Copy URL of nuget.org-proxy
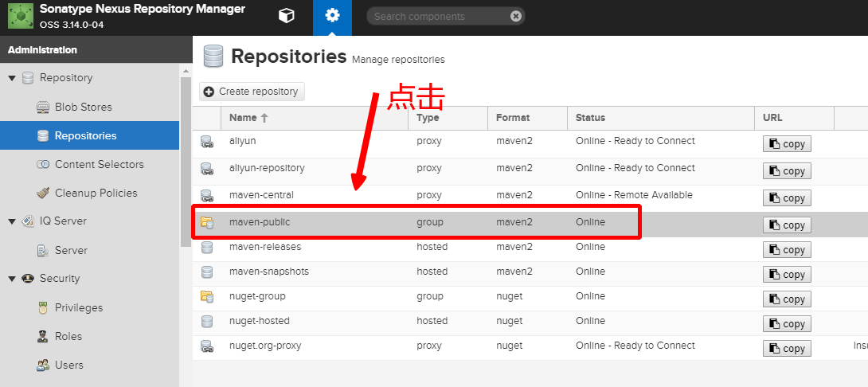Image resolution: width=868 pixels, height=387 pixels. tap(788, 348)
